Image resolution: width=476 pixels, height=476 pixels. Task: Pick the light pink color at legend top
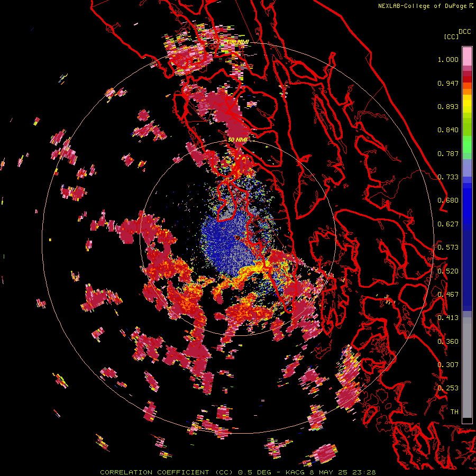(467, 56)
